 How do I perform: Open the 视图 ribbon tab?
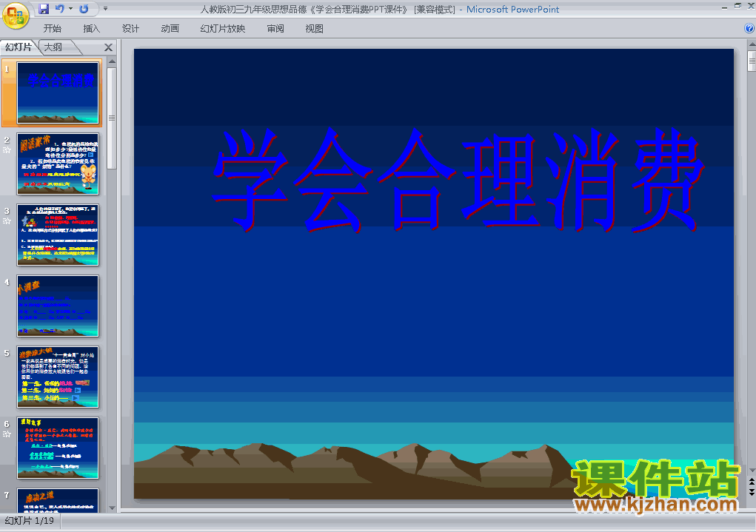click(315, 28)
